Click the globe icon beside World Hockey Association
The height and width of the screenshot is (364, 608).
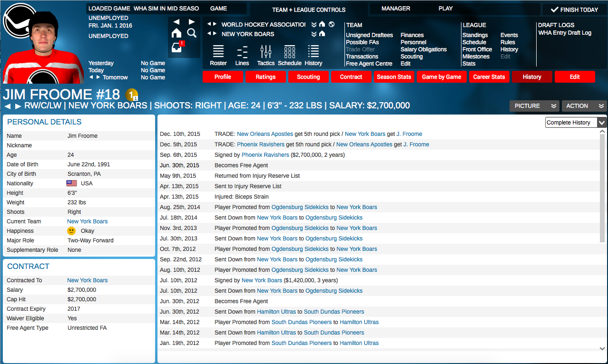(x=332, y=24)
